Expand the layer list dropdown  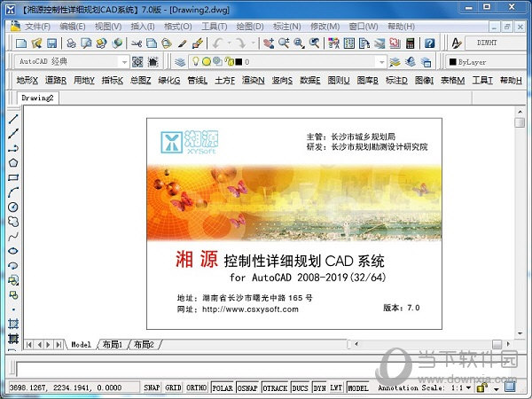tap(381, 62)
